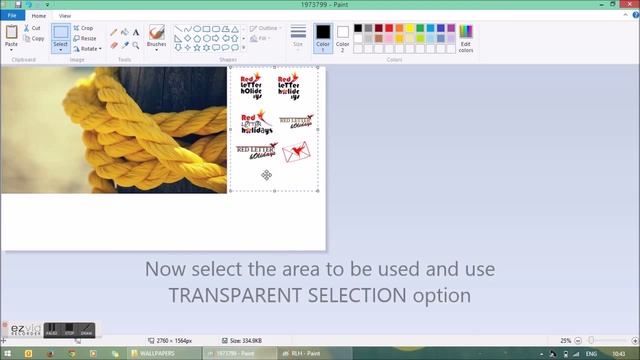The width and height of the screenshot is (640, 360).
Task: Choose the red palette swatch
Action: [389, 28]
